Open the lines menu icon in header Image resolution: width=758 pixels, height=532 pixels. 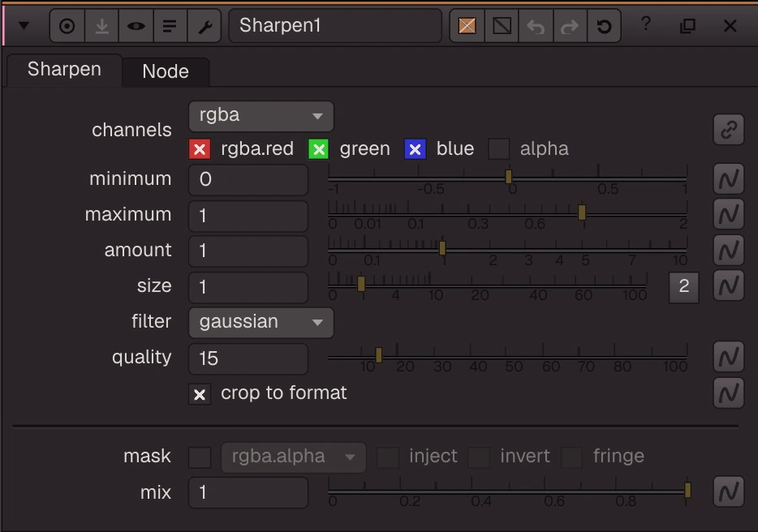pos(169,26)
